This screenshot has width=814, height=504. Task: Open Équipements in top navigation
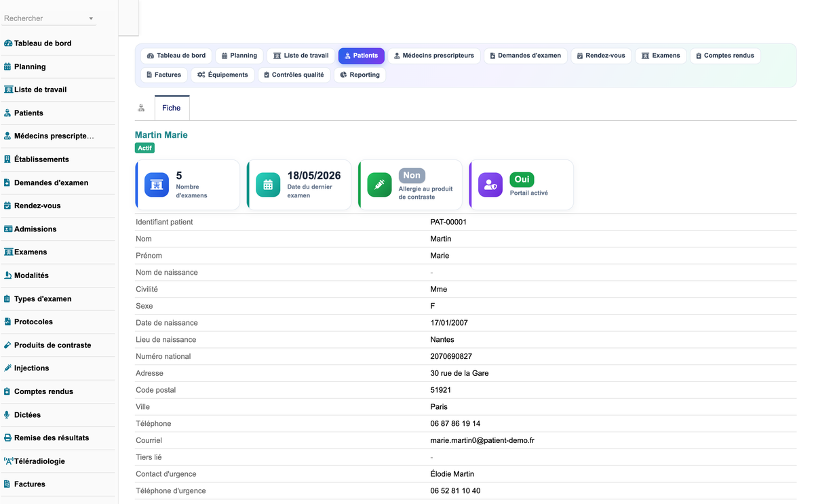pos(222,75)
